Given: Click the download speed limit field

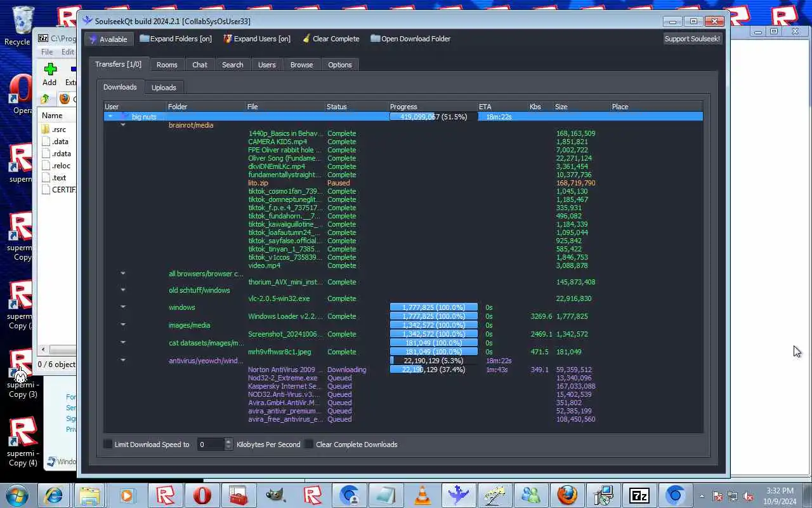Looking at the screenshot, I should [211, 444].
